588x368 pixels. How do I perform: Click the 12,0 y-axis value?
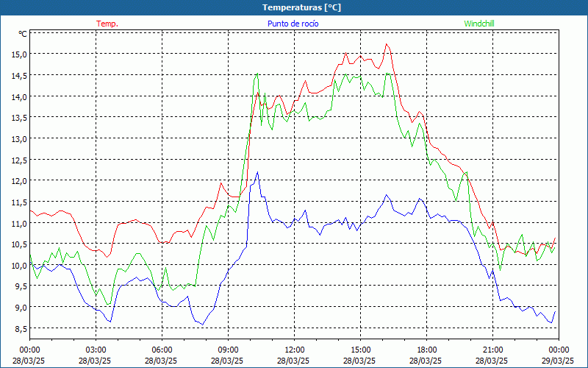20,181
